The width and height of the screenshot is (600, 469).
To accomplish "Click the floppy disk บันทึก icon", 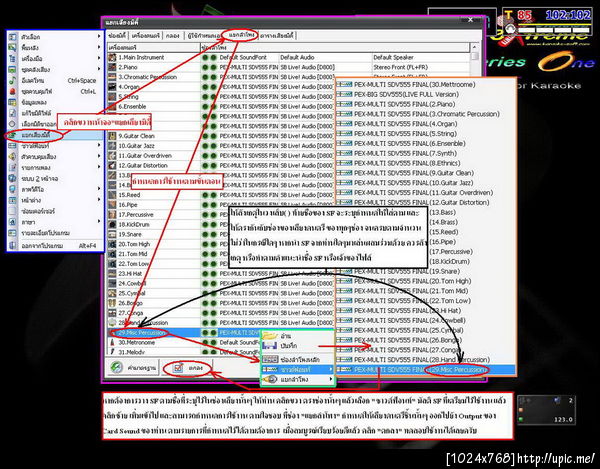I will coord(270,346).
